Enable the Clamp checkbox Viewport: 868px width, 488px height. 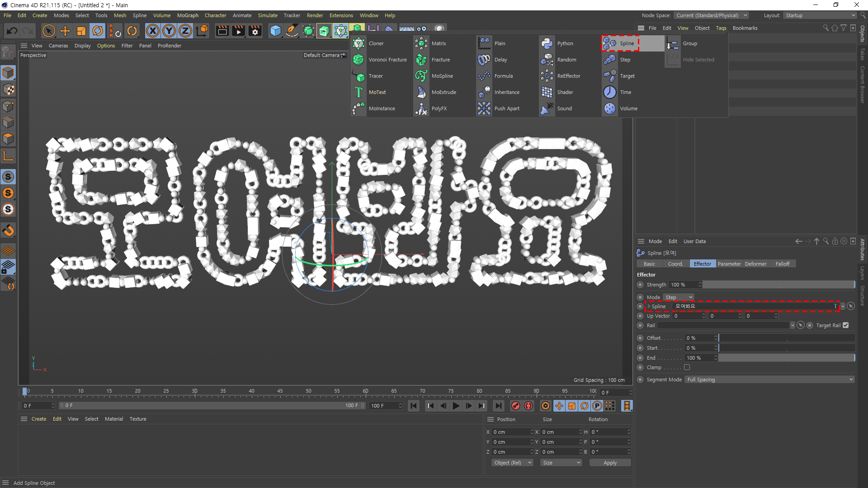[x=687, y=367]
